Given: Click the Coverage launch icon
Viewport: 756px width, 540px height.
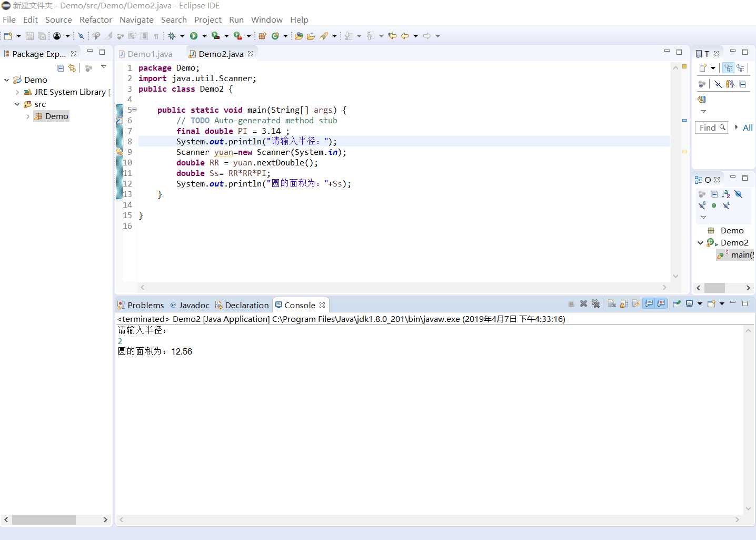Looking at the screenshot, I should coord(215,36).
